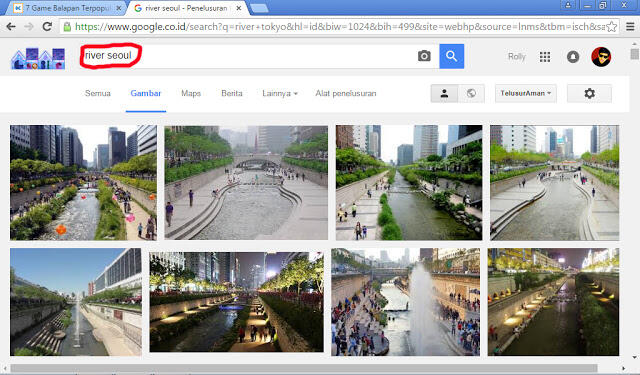
Task: Click the browser forward arrow
Action: 29,27
